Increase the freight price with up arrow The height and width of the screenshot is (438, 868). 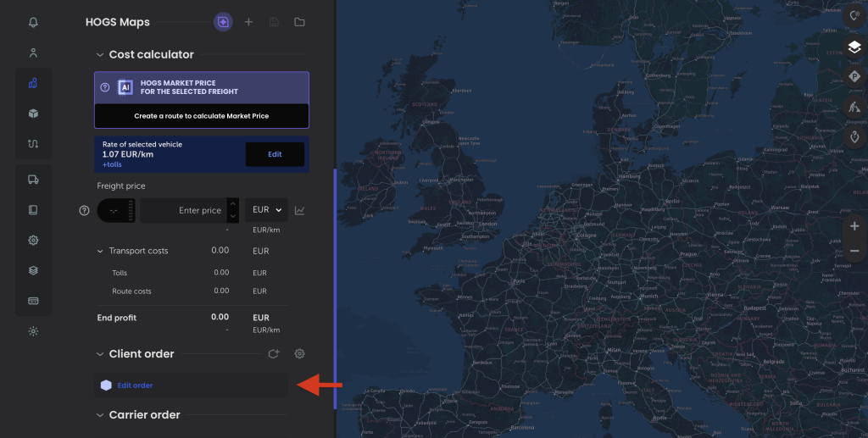pyautogui.click(x=233, y=204)
